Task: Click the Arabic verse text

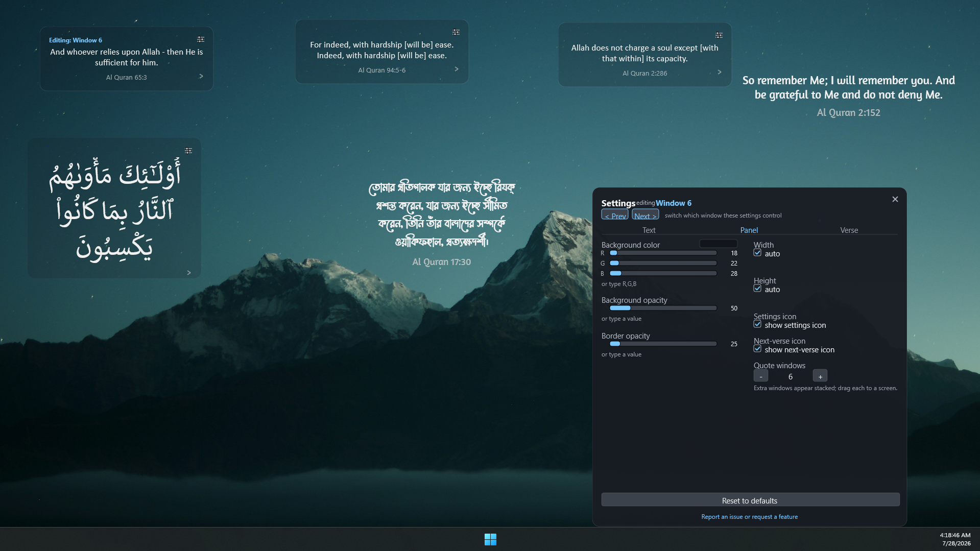Action: pos(114,209)
